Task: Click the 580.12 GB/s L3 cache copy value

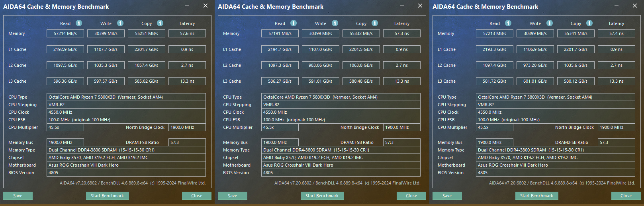Action: click(x=576, y=81)
